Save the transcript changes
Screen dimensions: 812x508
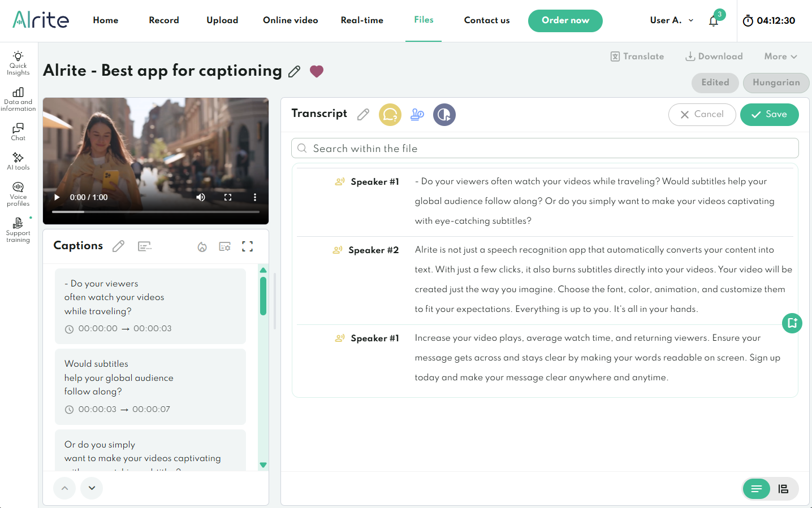click(770, 115)
